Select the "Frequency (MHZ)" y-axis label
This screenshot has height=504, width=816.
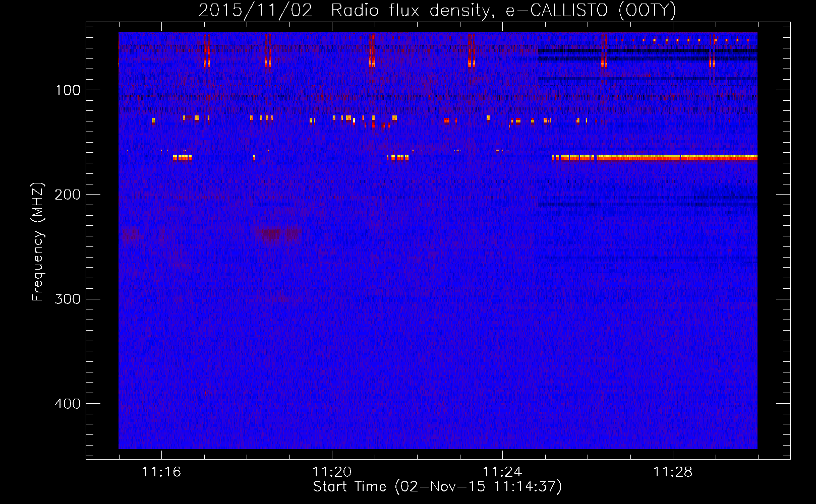click(38, 242)
